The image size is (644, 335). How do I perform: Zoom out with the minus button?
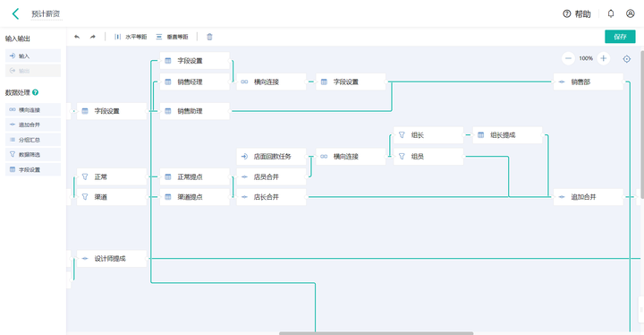(x=568, y=58)
